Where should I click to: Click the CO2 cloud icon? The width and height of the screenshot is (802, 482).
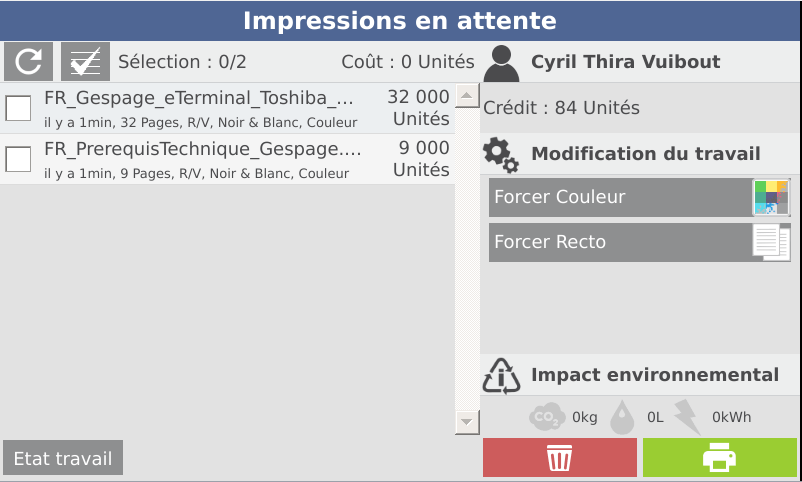click(x=547, y=417)
